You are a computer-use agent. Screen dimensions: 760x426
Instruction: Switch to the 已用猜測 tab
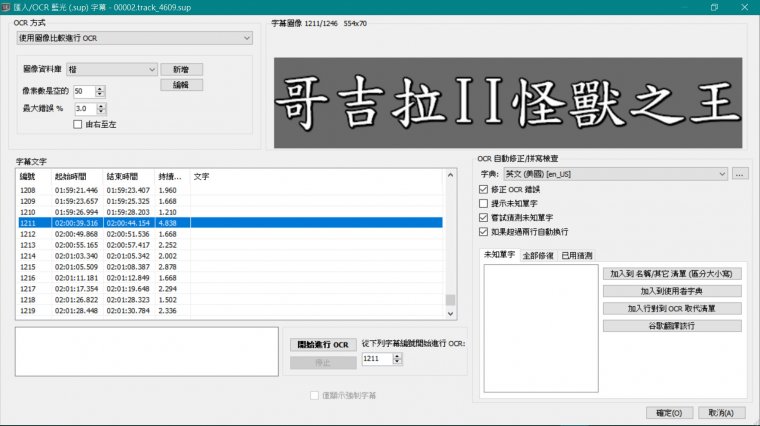point(577,255)
